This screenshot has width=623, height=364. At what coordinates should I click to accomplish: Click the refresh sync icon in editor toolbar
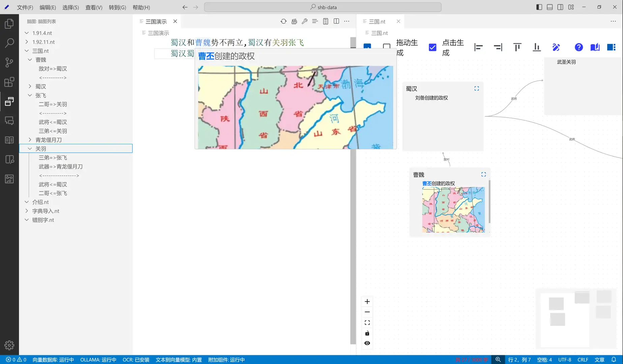[284, 21]
